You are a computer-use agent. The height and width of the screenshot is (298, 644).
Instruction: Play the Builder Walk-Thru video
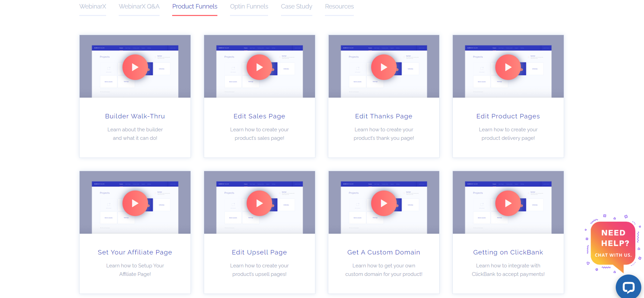click(x=135, y=67)
